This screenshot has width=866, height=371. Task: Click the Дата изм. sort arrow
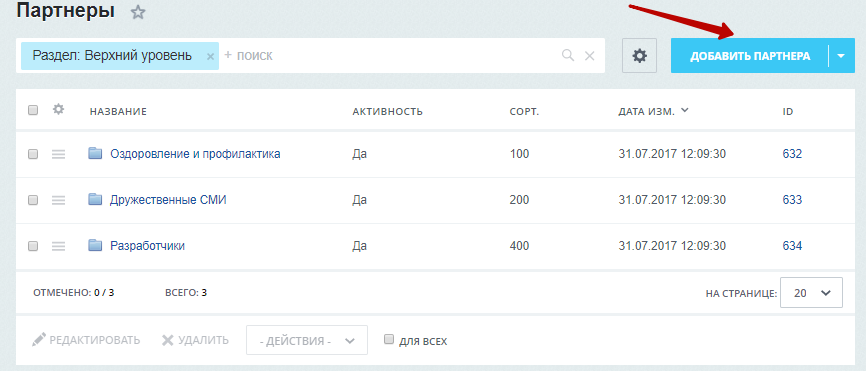(x=685, y=110)
